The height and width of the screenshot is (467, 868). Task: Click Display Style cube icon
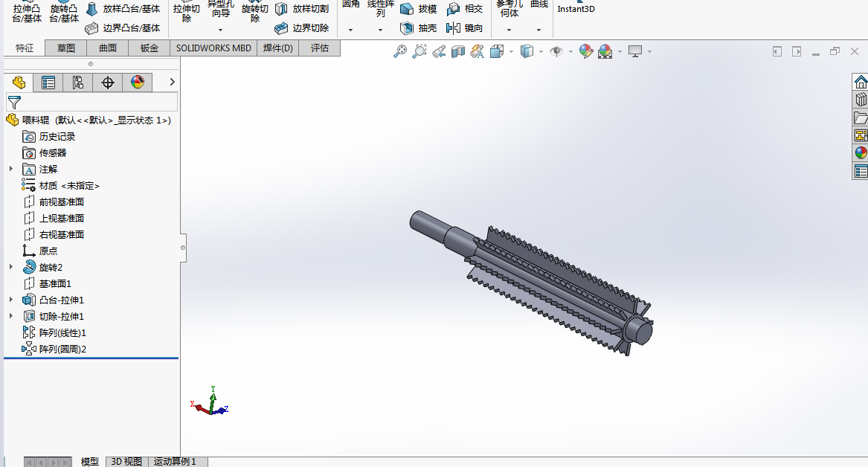[527, 51]
